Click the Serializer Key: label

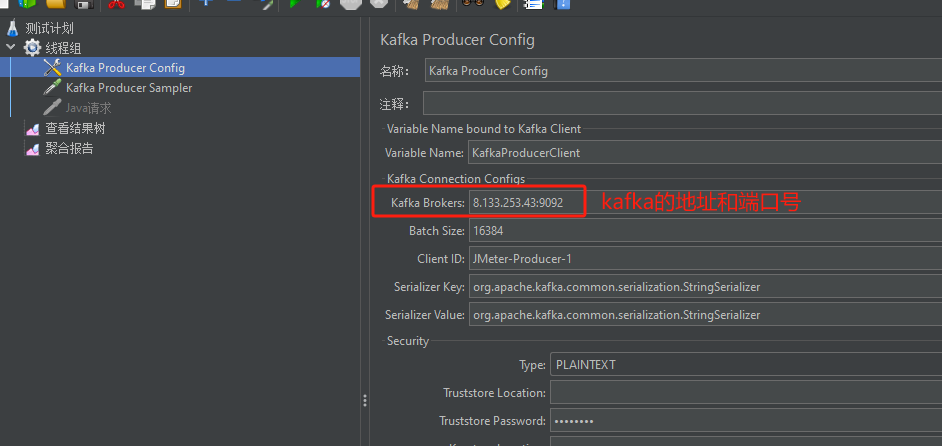430,287
